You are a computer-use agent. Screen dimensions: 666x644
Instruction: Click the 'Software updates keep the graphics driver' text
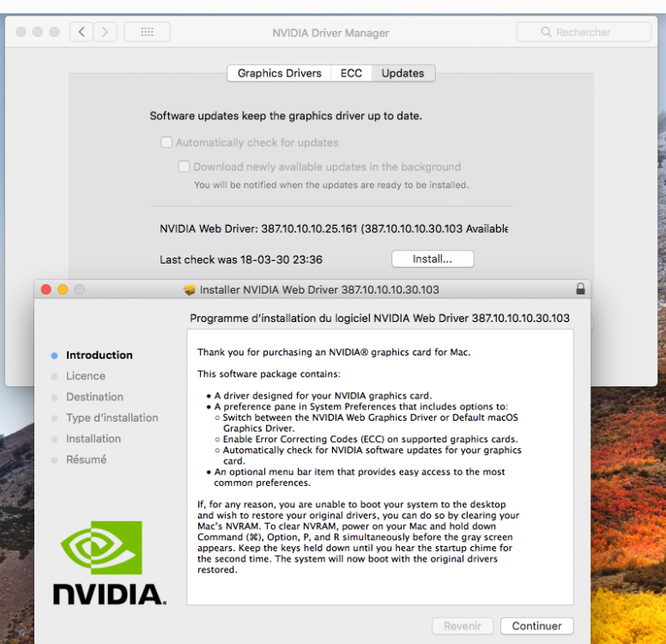pos(286,116)
